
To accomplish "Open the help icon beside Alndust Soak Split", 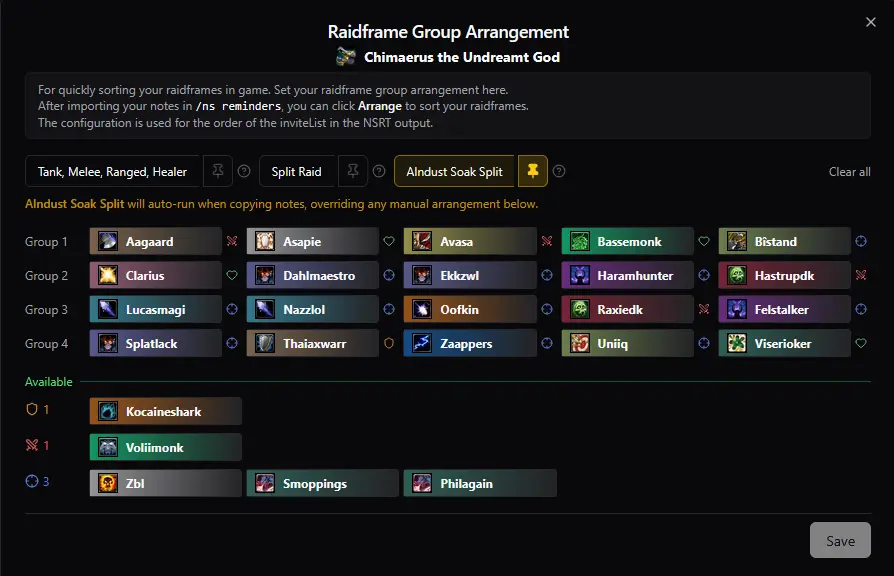I will (558, 171).
